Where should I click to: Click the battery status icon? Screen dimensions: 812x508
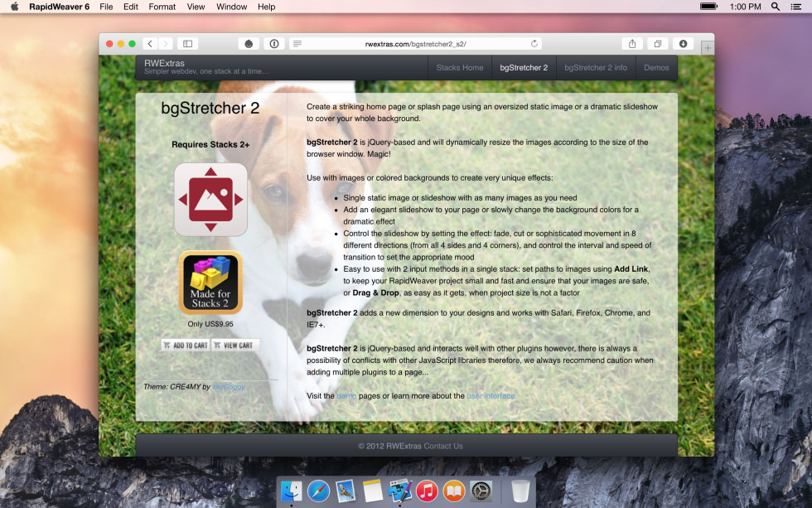coord(708,7)
